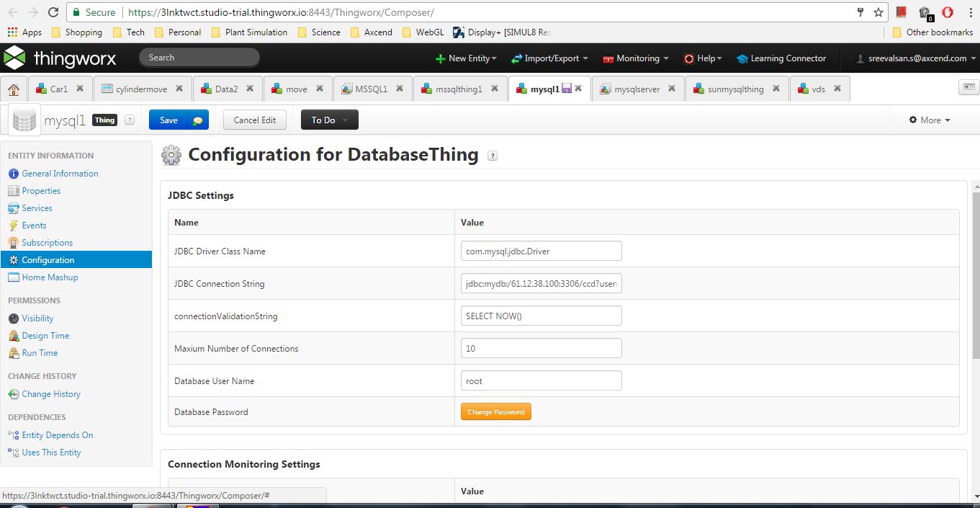Viewport: 980px width, 508px height.
Task: Bookmark page with star icon
Action: click(x=878, y=12)
